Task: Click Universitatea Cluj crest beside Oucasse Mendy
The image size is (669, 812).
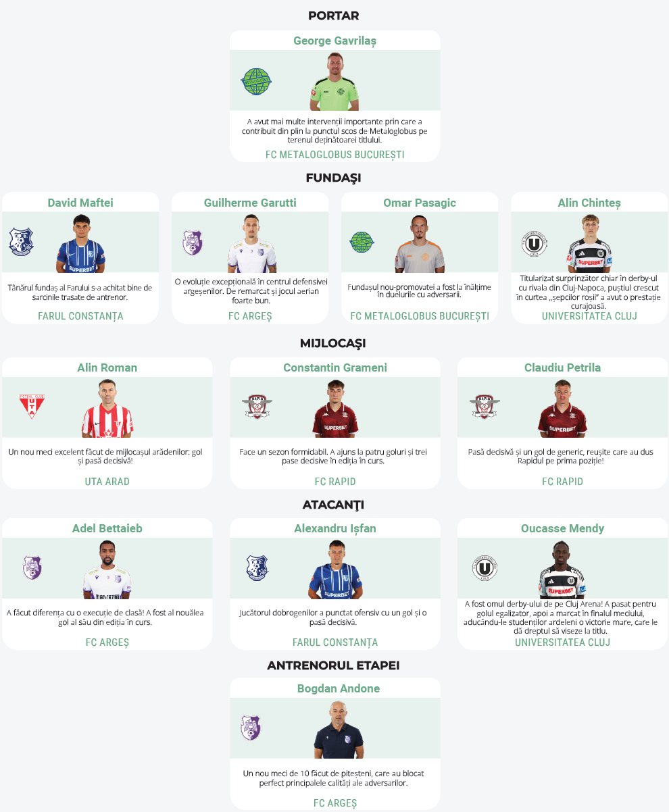Action: pos(485,568)
